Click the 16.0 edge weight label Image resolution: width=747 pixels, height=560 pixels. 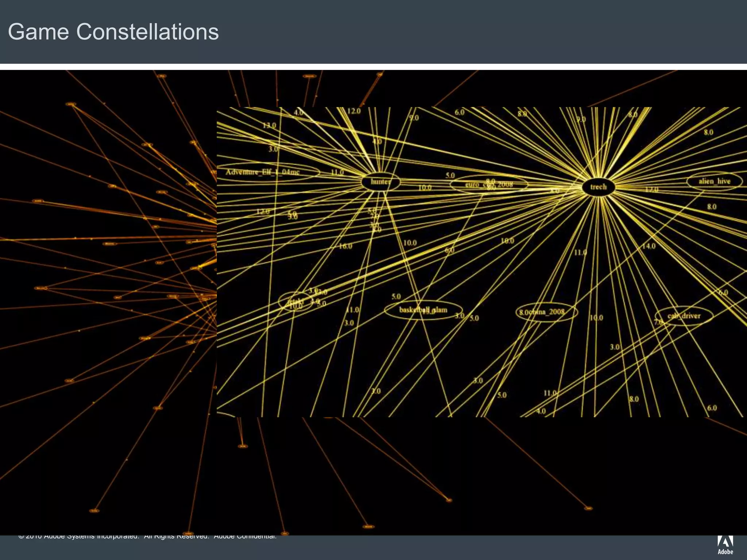click(x=345, y=246)
